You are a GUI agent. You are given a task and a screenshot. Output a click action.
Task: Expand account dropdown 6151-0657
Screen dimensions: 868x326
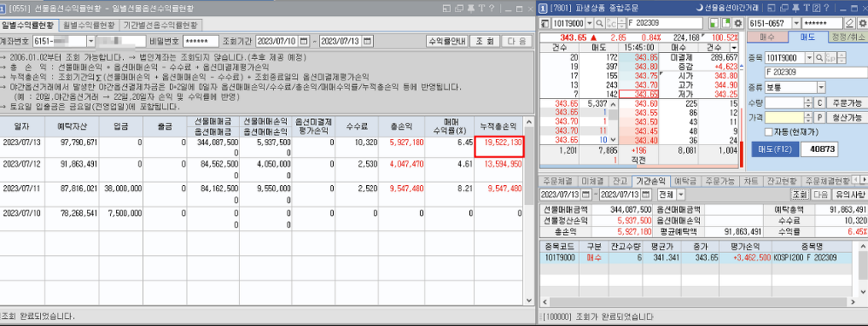click(796, 23)
